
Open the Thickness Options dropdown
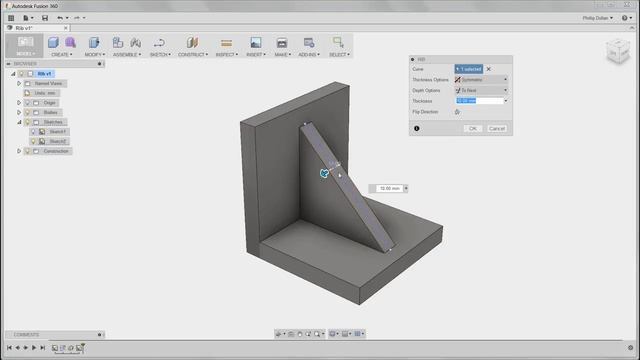coord(482,80)
